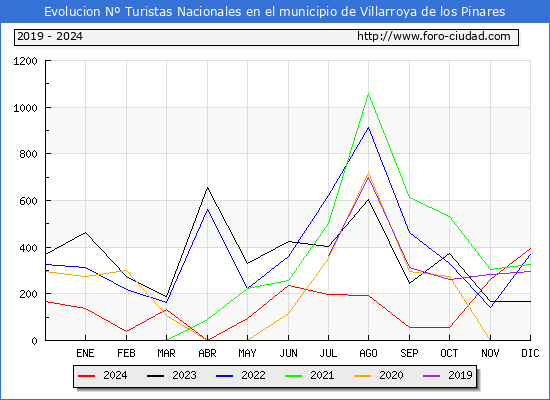Viewport: 550px width, 400px height.
Task: Click the orange 2020 legend color line
Action: [363, 376]
